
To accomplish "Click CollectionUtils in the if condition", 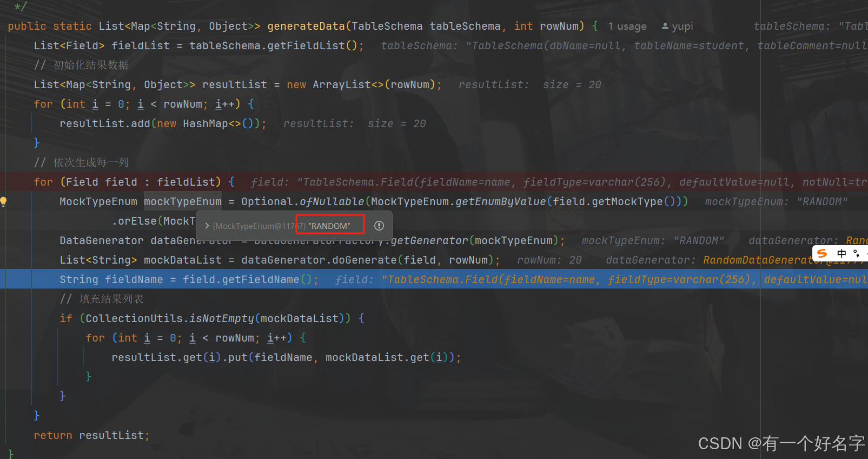I will pyautogui.click(x=134, y=318).
